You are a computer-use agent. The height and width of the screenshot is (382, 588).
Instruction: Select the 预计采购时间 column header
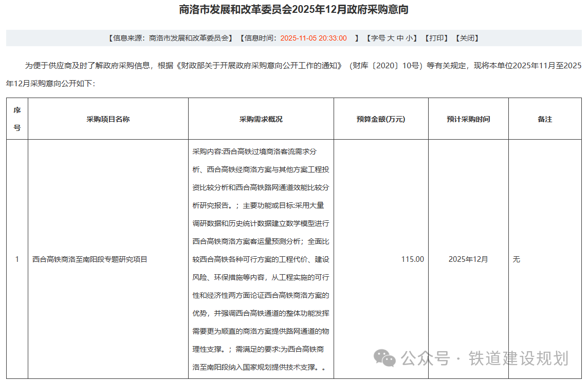tap(468, 119)
